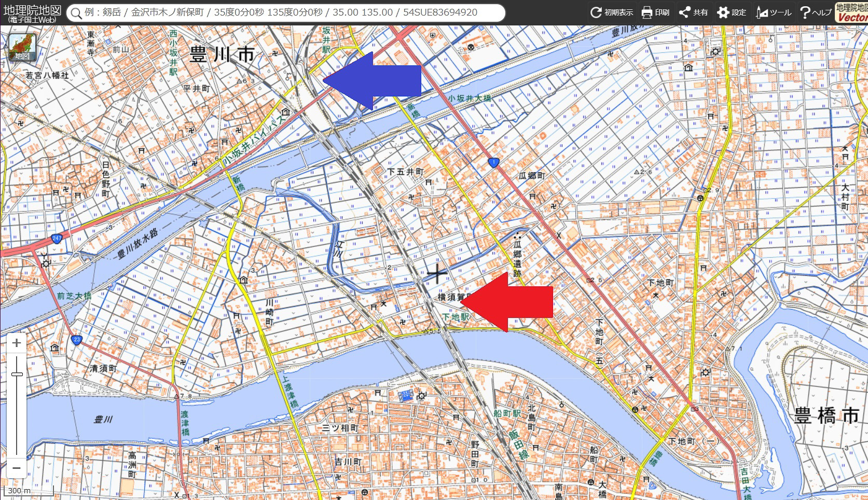Click the red arrow annotation near 下地駅
868x500 pixels.
pyautogui.click(x=507, y=302)
